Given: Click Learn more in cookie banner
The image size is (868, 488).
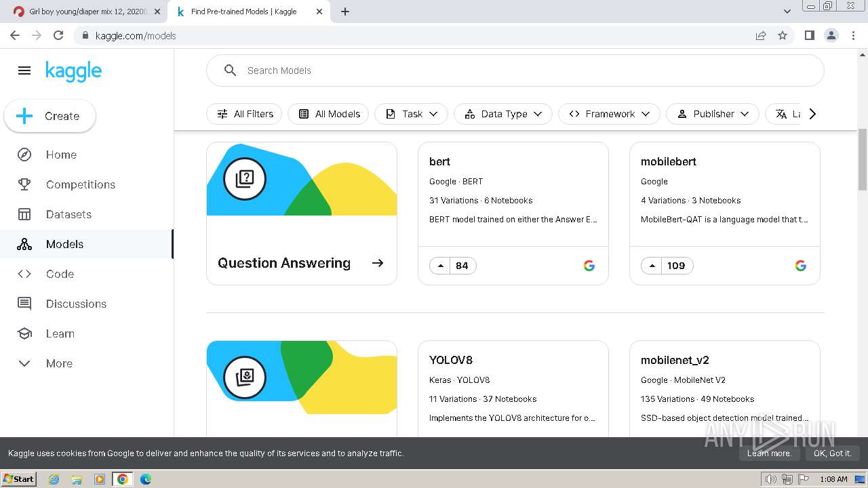Looking at the screenshot, I should coord(769,453).
